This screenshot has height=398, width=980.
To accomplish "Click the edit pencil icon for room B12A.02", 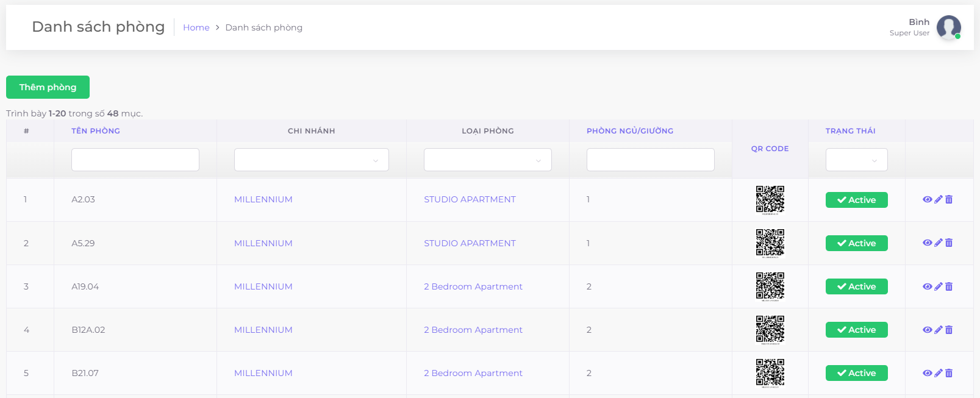I will point(939,330).
